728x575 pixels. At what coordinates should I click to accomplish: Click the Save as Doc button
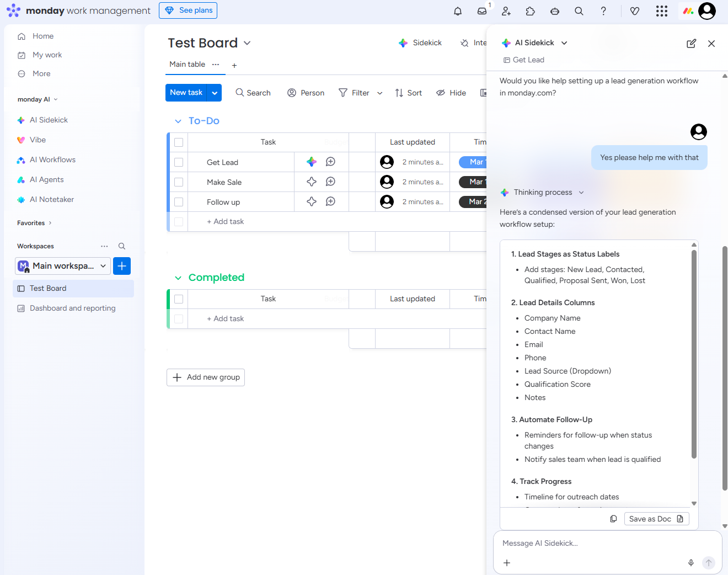[x=656, y=519]
